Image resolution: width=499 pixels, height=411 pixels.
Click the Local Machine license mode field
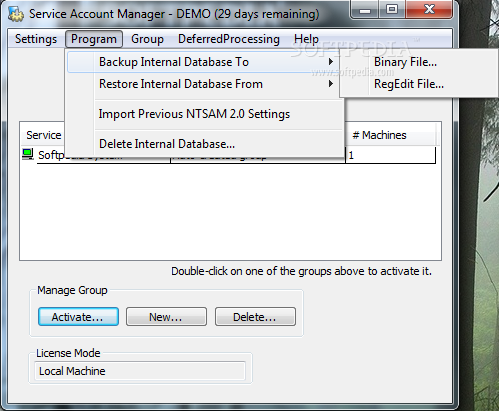[x=140, y=371]
